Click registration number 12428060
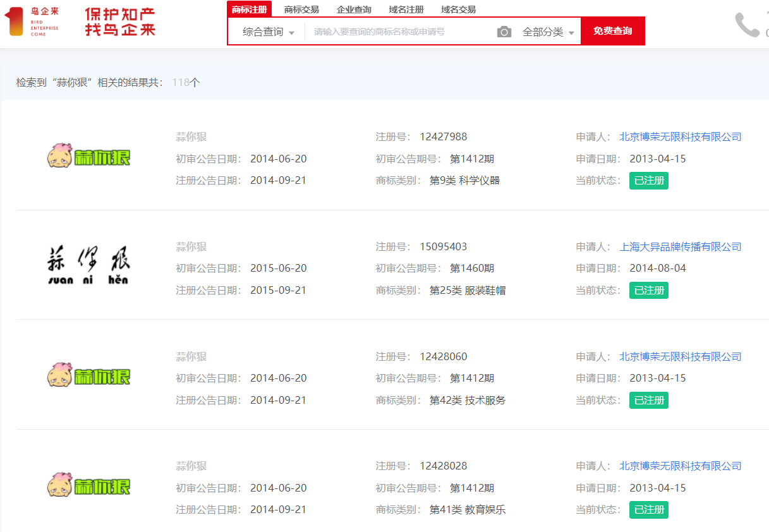769x532 pixels. point(444,357)
